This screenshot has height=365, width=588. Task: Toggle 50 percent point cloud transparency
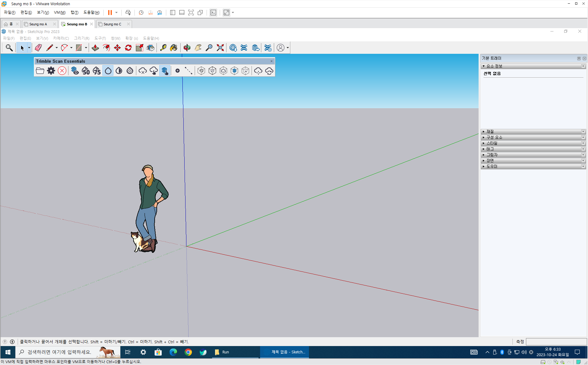(86, 71)
